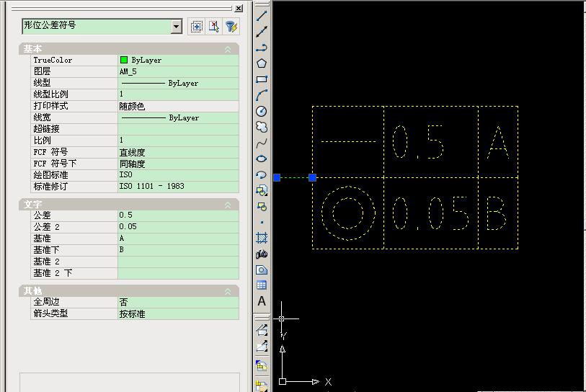Click the second draw order toolbar icon

[x=262, y=346]
